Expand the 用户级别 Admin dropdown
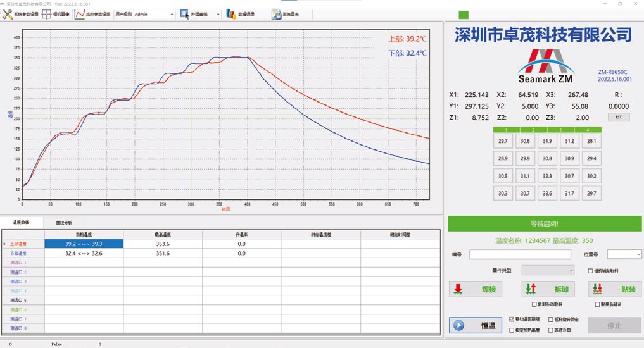Viewport: 644px width, 348px height. click(172, 14)
